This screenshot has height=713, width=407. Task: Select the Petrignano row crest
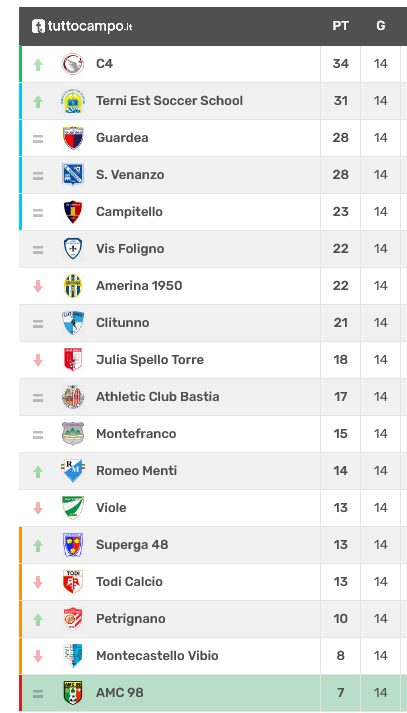[x=73, y=618]
